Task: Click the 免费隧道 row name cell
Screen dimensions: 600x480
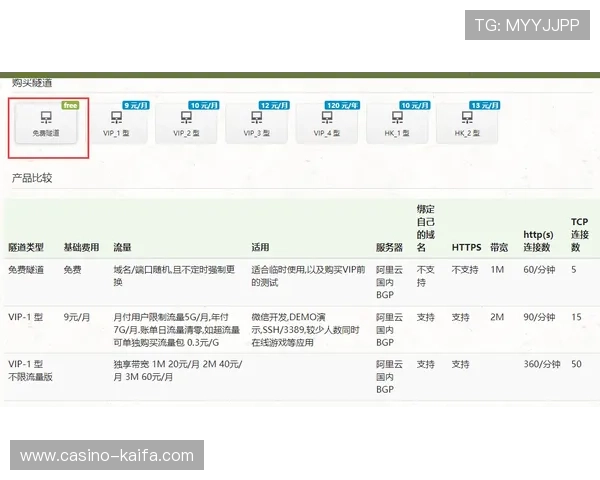Action: click(26, 270)
